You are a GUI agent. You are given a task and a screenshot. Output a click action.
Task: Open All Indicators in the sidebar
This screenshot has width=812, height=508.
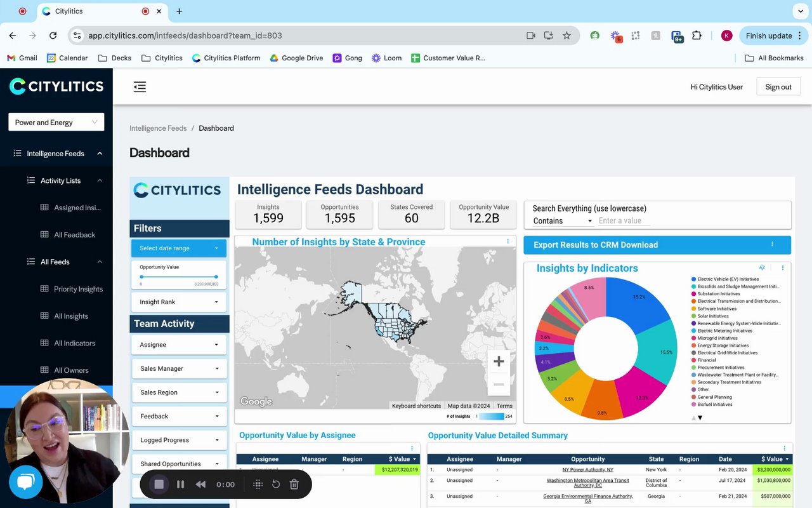coord(75,343)
